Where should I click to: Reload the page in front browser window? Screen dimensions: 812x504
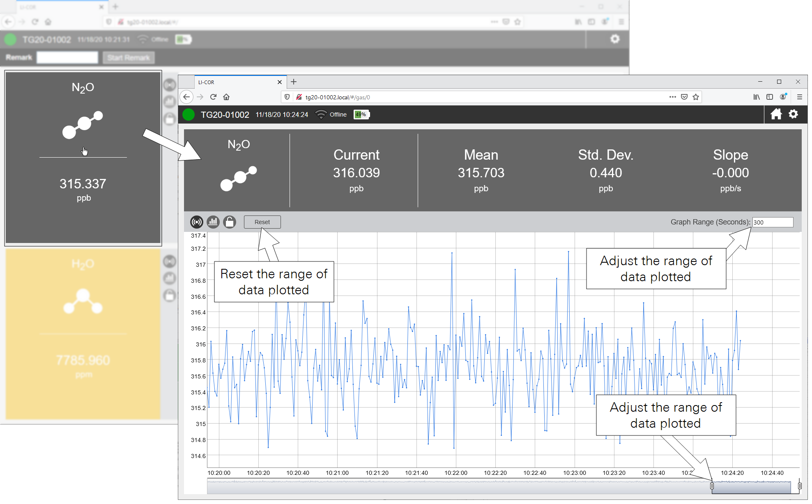[x=213, y=97]
